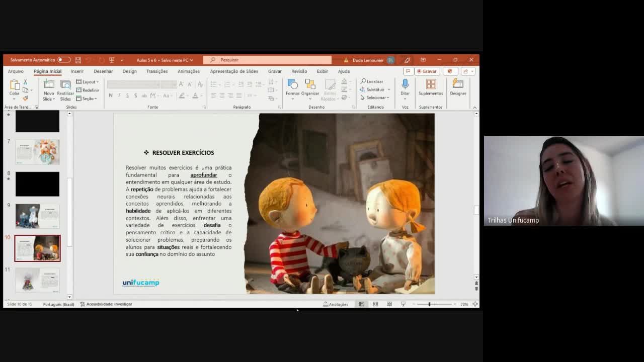Click the Present in Teams icon
Image resolution: width=644 pixels, height=362 pixels.
coord(450,71)
